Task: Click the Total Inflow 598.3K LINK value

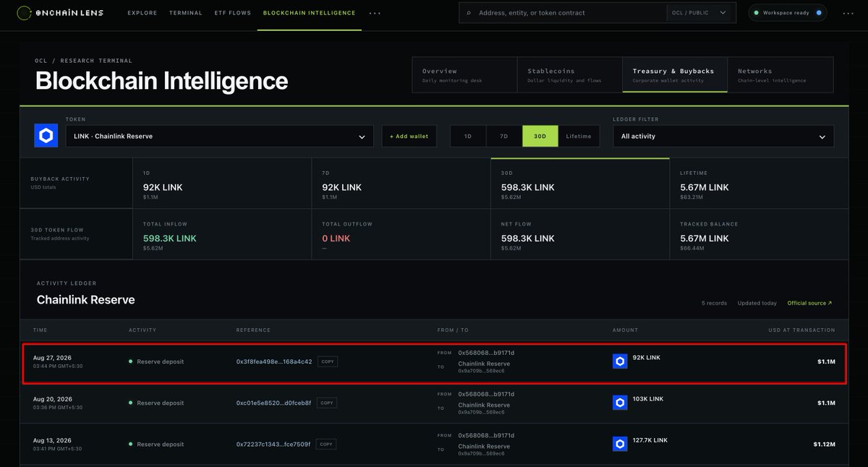Action: click(x=169, y=239)
